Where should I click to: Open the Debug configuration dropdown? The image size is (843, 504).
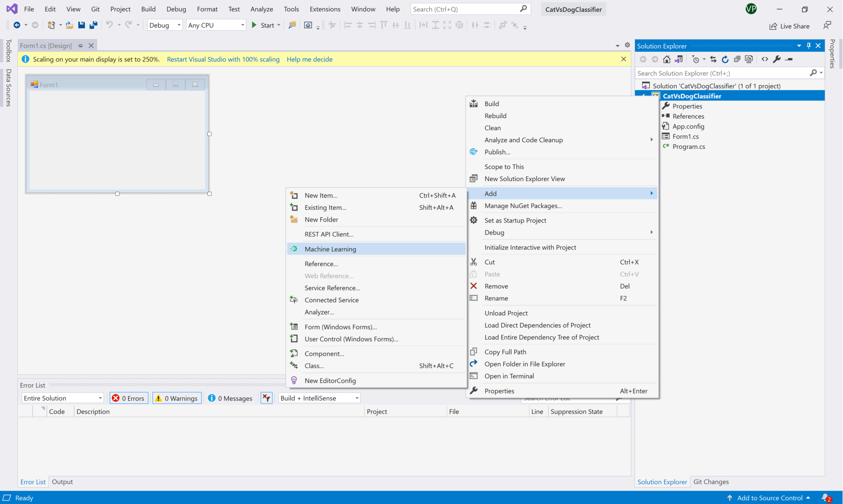[x=165, y=25]
